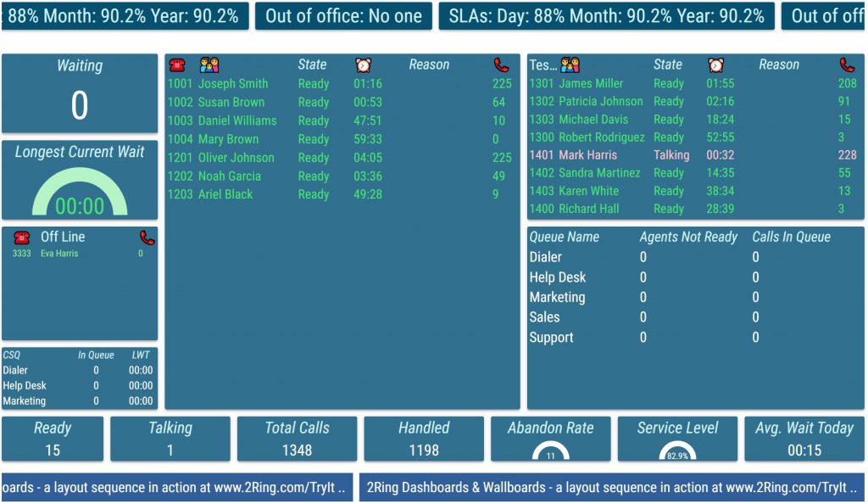This screenshot has width=868, height=504.
Task: Click the red handset icon above James Miller's 208
Action: (847, 65)
